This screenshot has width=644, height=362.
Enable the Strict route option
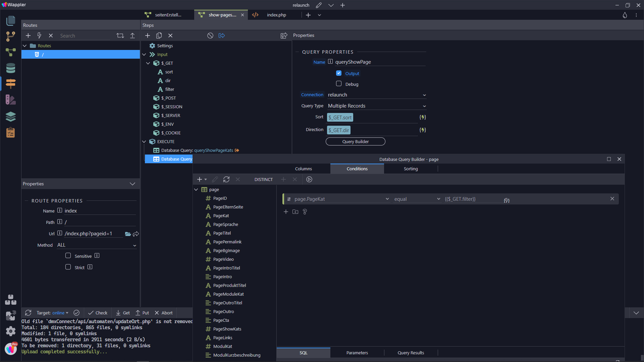[68, 267]
